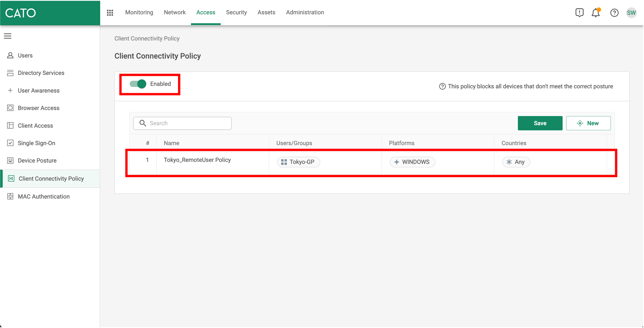644x328 pixels.
Task: Open the apps grid launcher icon
Action: click(x=110, y=13)
